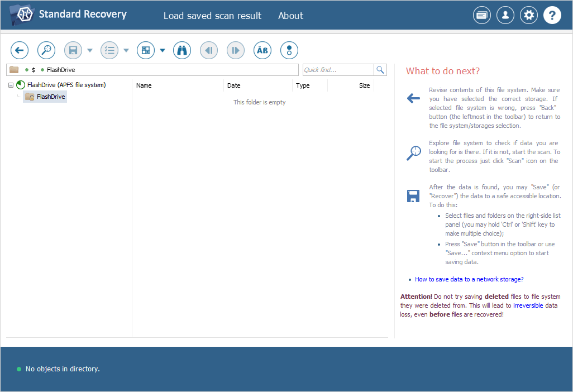
Task: Click the Back arrow toolbar button
Action: 20,50
